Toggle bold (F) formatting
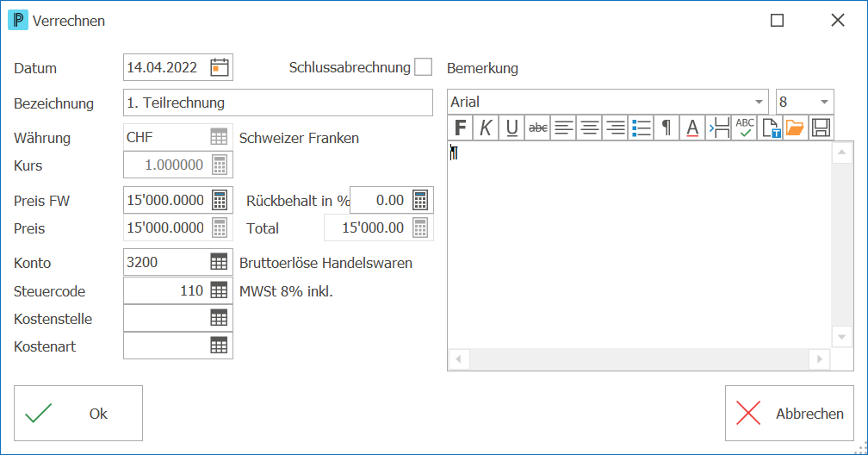The image size is (868, 455). coord(460,128)
